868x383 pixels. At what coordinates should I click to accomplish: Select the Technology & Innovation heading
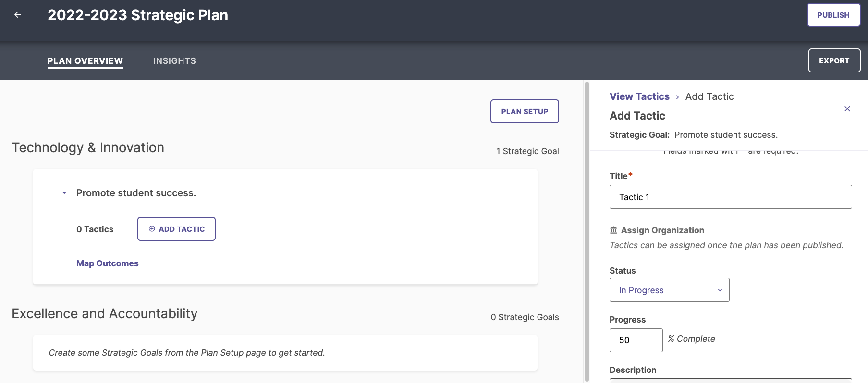click(88, 148)
